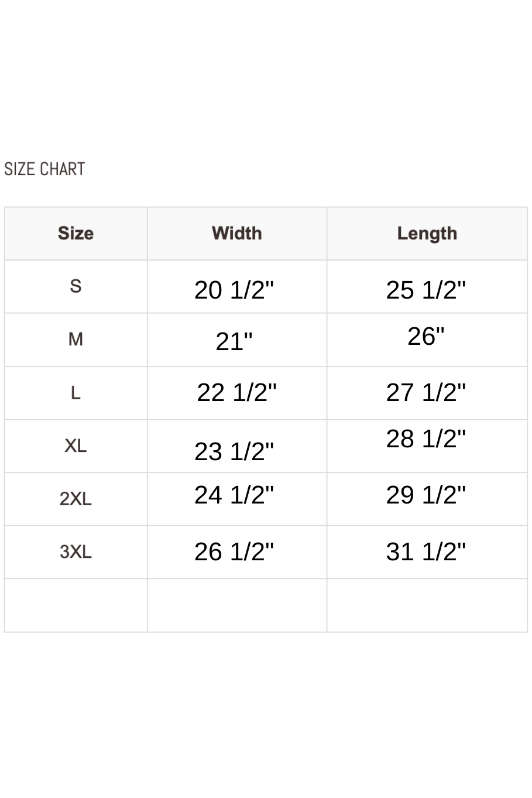Screen dimensions: 532x798
Task: Click the 26 1/2" width value
Action: pyautogui.click(x=234, y=552)
